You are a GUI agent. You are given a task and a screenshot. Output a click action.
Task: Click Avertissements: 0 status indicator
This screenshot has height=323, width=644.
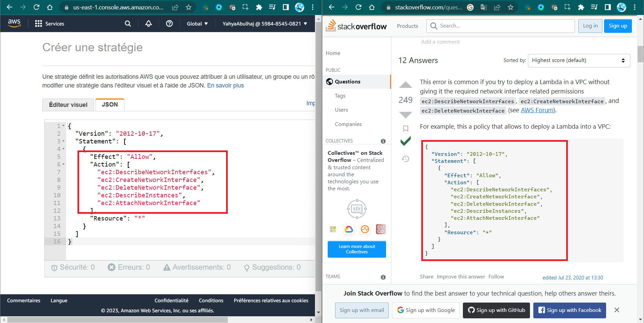(x=197, y=267)
